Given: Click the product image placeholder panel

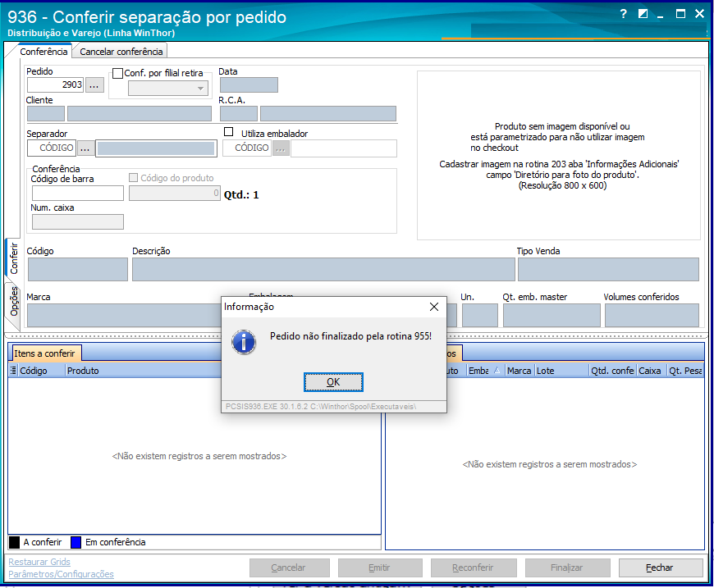Looking at the screenshot, I should coord(559,155).
